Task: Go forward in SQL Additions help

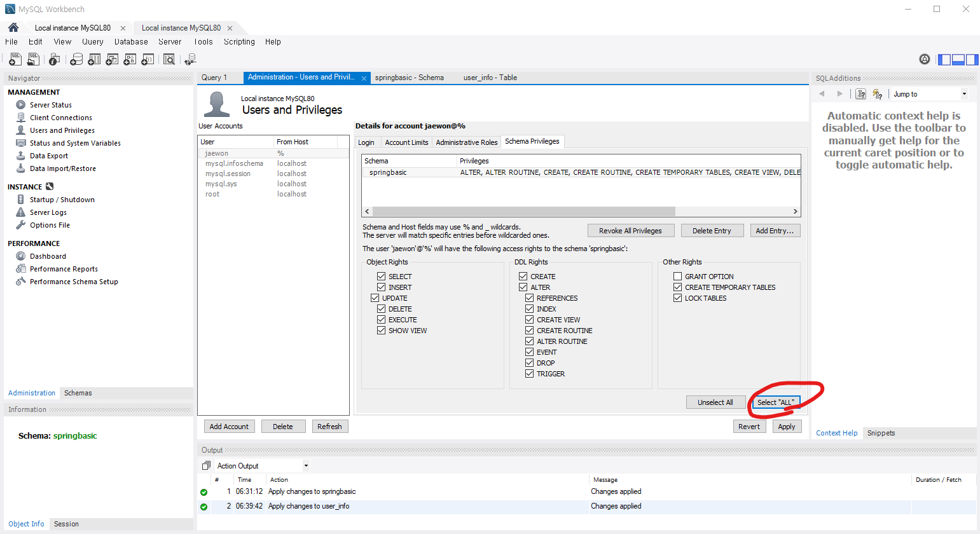Action: point(839,94)
